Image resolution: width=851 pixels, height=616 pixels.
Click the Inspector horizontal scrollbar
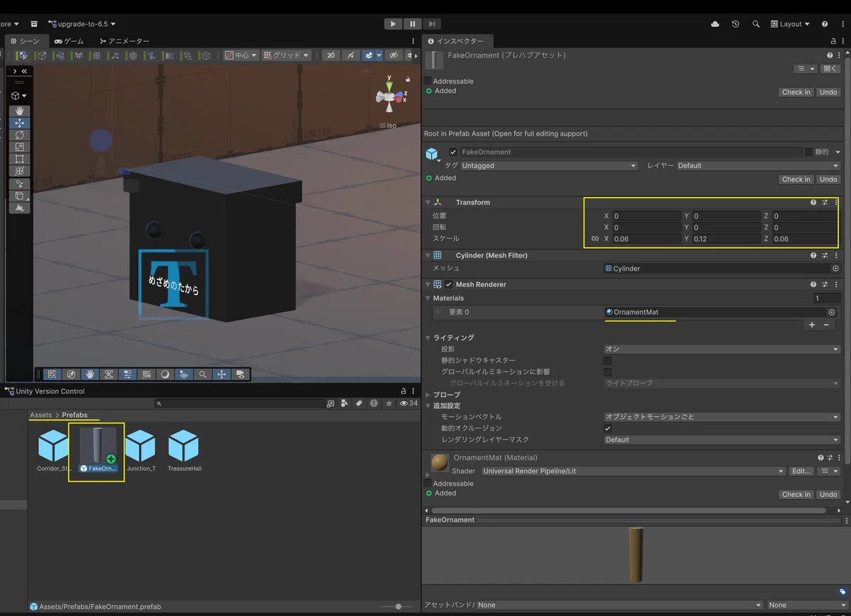[628, 510]
